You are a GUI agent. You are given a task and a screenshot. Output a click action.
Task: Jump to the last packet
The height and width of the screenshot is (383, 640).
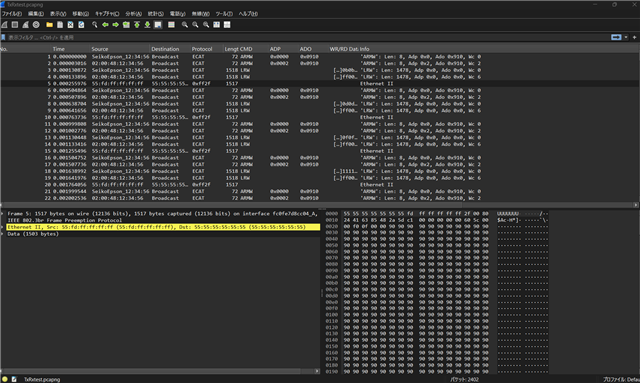click(x=147, y=25)
